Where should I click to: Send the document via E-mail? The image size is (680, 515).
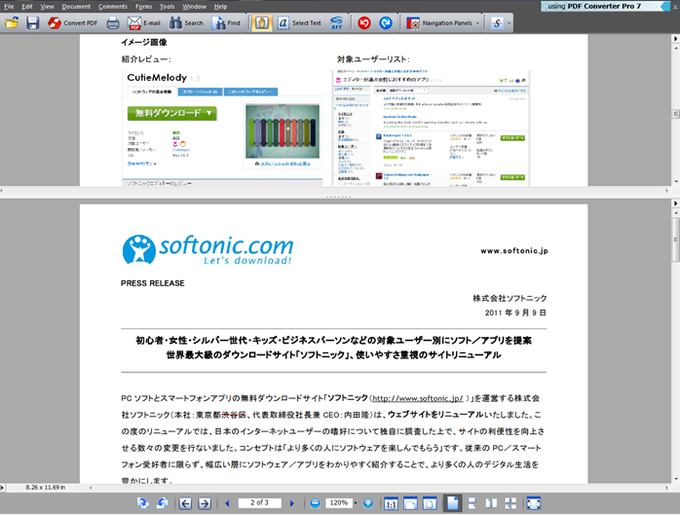[144, 23]
